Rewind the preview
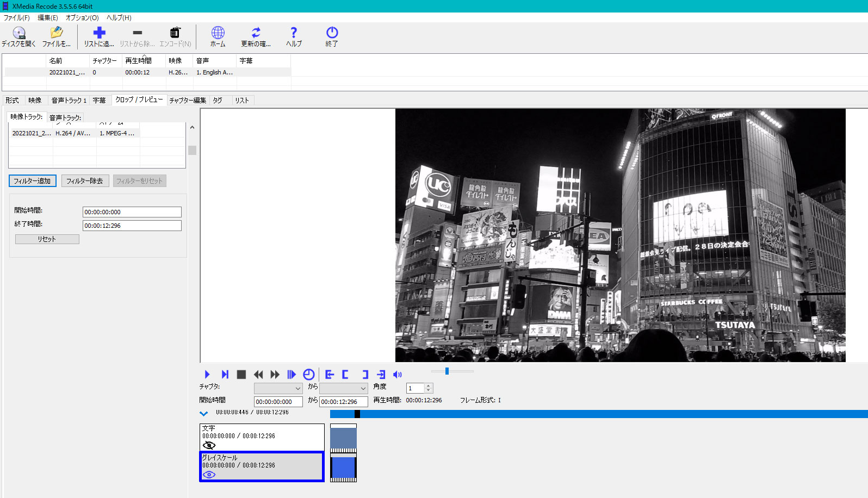868x498 pixels. 258,374
